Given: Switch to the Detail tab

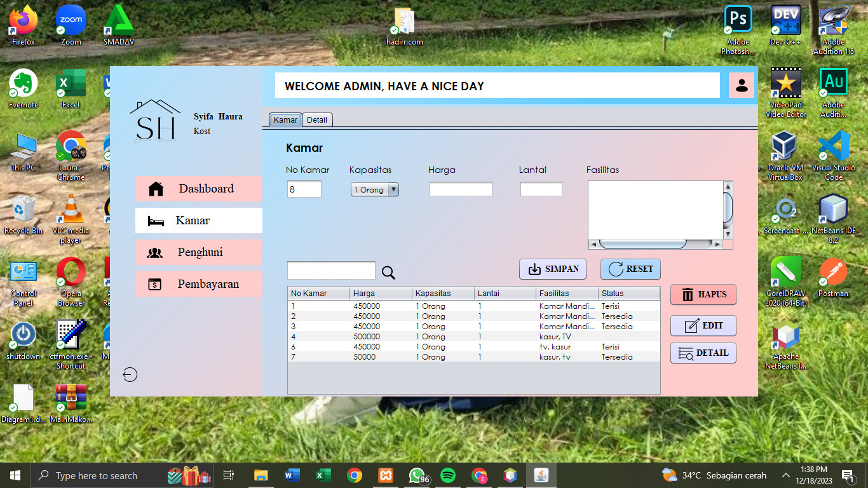Looking at the screenshot, I should pyautogui.click(x=316, y=120).
